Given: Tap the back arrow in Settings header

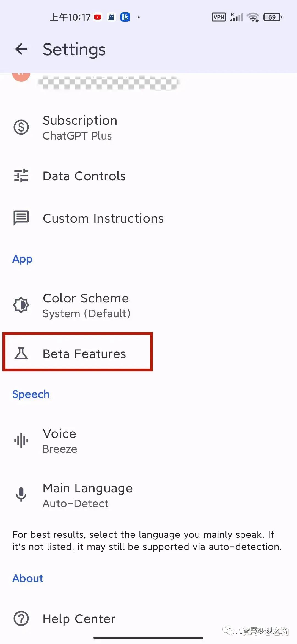Looking at the screenshot, I should [21, 50].
